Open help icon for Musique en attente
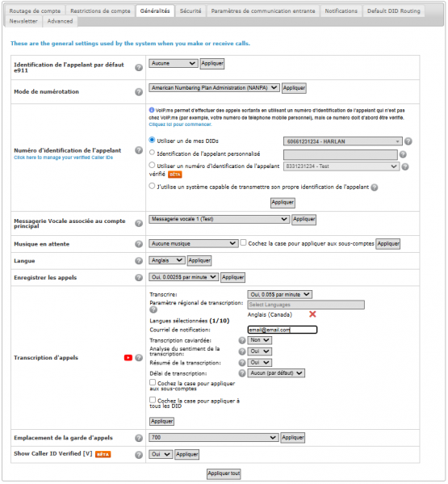This screenshot has height=484, width=448. (x=139, y=244)
